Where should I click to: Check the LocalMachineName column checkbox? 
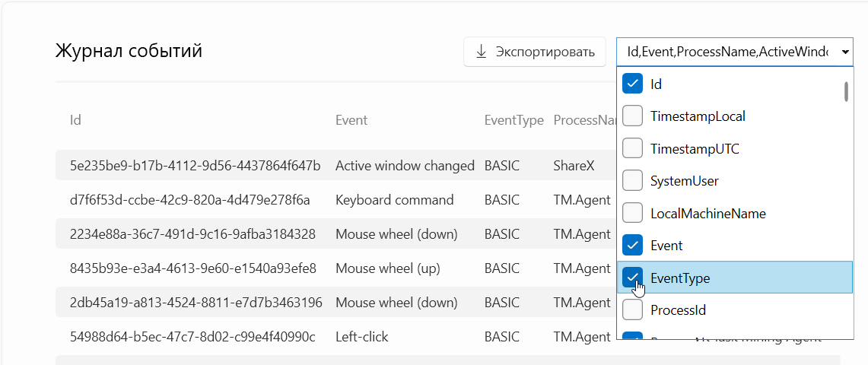(633, 213)
